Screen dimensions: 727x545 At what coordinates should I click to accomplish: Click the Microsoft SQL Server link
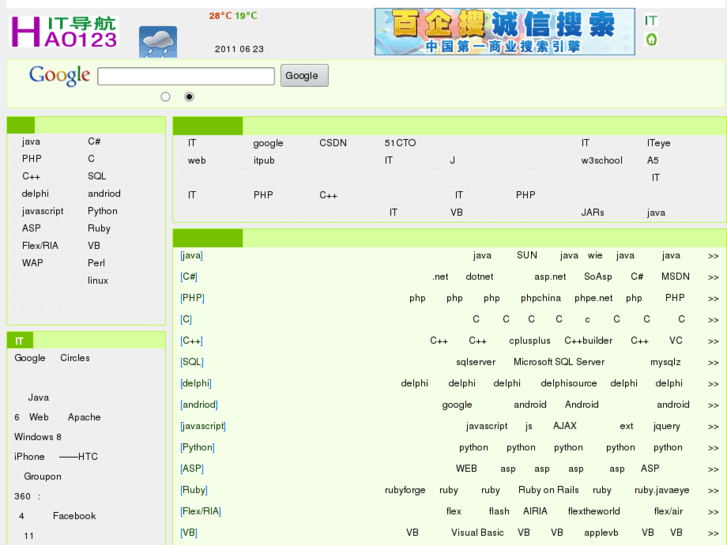pyautogui.click(x=559, y=362)
